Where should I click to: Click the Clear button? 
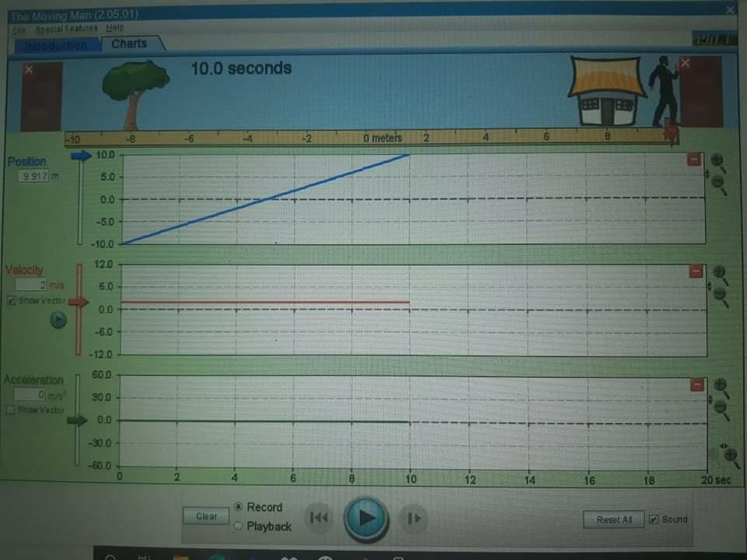point(206,516)
